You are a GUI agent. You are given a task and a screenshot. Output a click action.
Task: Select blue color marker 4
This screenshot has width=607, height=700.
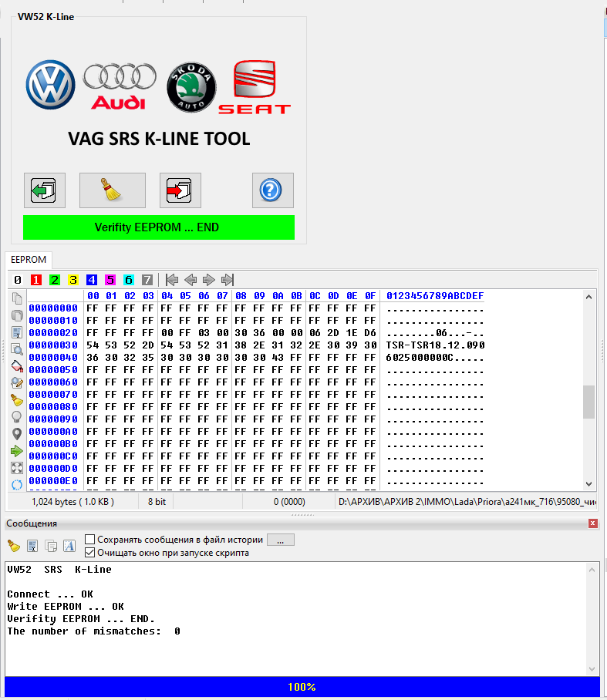92,280
